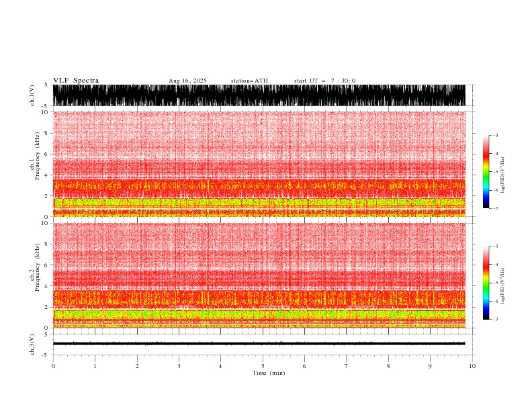Viewport: 532px width, 411px height.
Task: Click the 1 minute time axis tick
Action: pos(95,366)
